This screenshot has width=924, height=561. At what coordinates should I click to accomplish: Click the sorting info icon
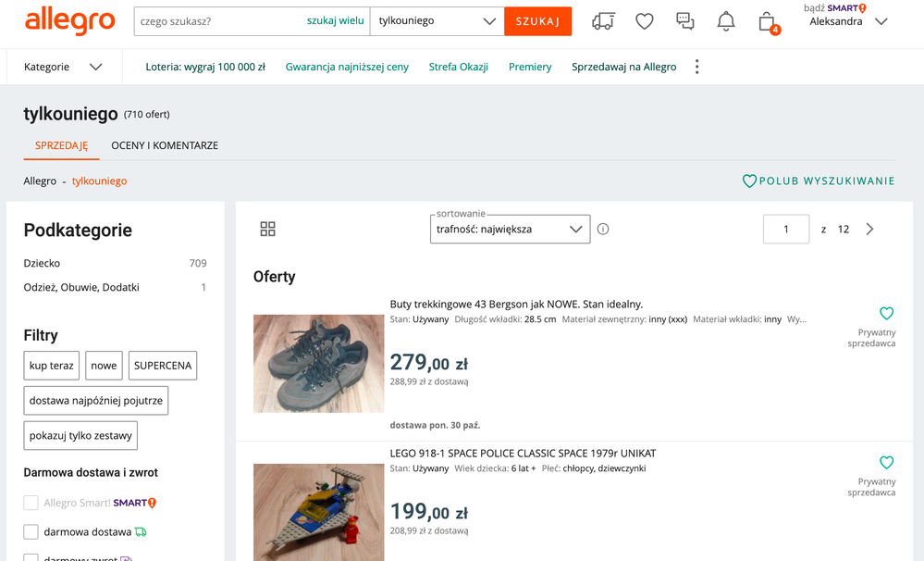603,229
